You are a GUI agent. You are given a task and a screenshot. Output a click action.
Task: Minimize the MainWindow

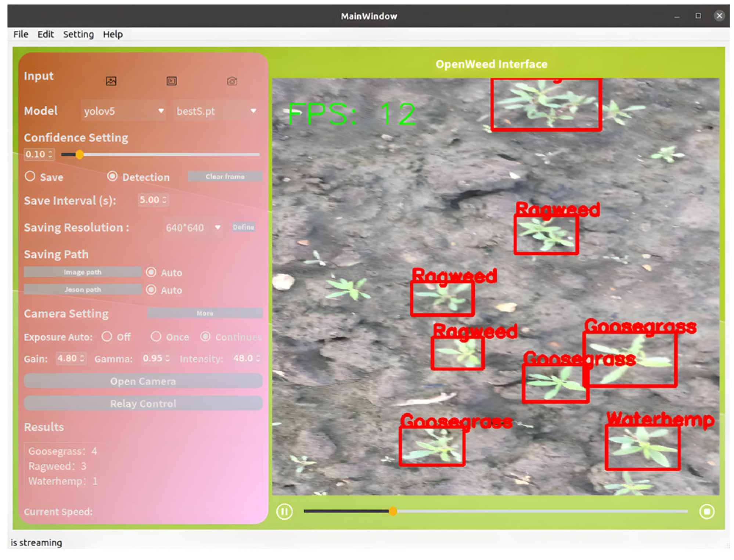click(677, 17)
